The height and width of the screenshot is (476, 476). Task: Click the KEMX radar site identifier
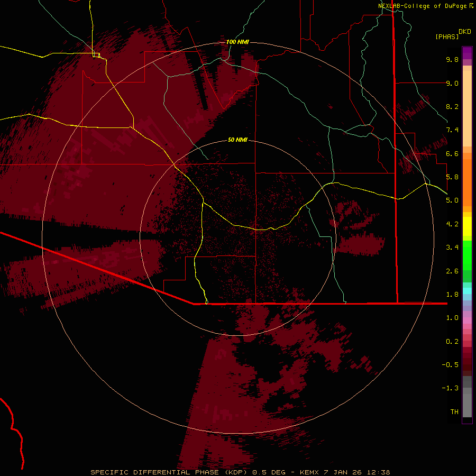[309, 472]
